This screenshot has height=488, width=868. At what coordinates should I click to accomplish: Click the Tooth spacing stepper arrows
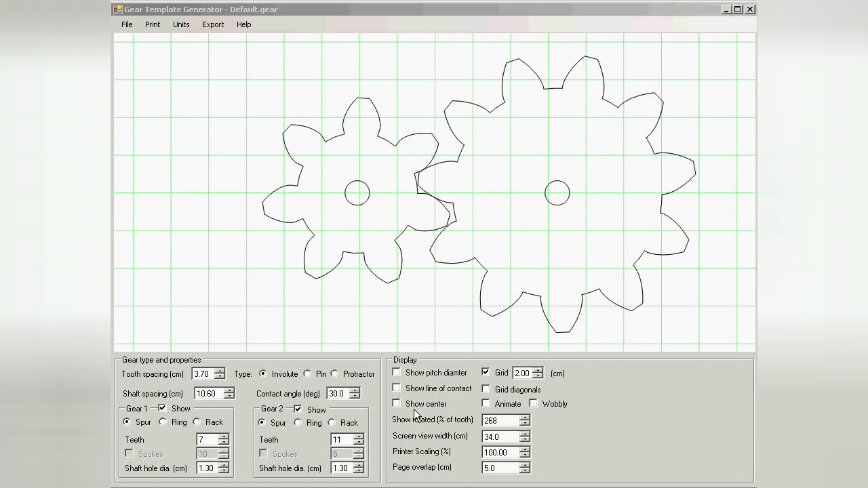(219, 373)
